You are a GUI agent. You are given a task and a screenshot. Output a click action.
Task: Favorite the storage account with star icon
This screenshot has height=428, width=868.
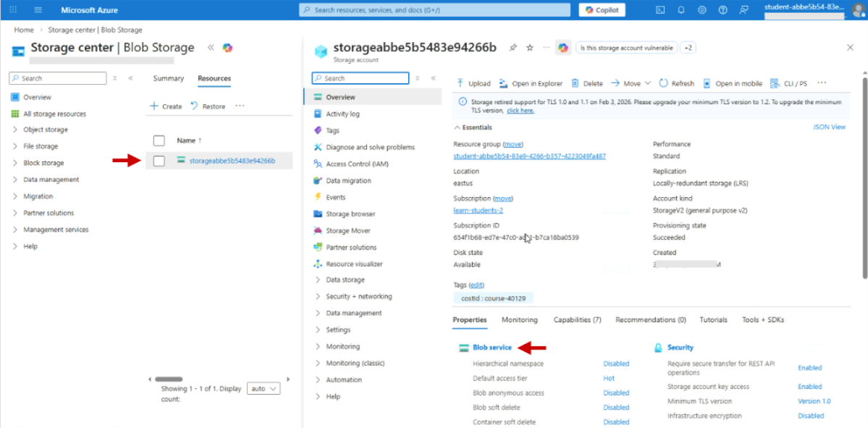[529, 48]
